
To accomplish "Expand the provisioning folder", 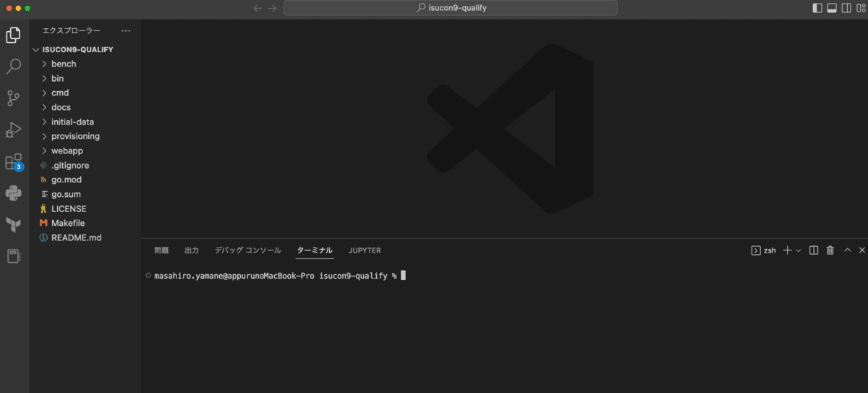I will [85, 136].
